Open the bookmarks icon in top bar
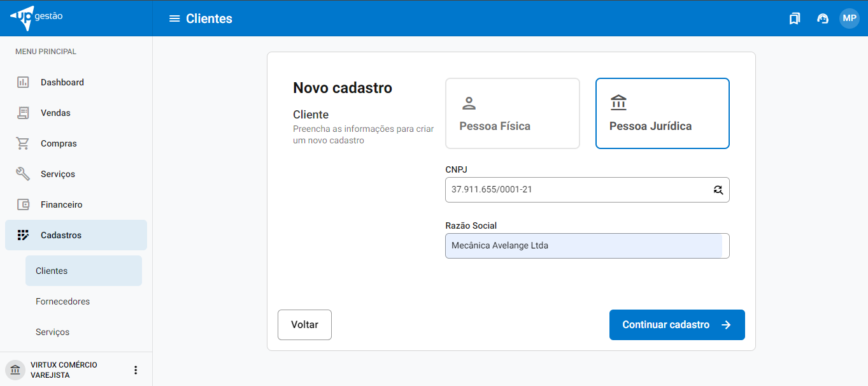Viewport: 868px width, 386px height. click(794, 18)
